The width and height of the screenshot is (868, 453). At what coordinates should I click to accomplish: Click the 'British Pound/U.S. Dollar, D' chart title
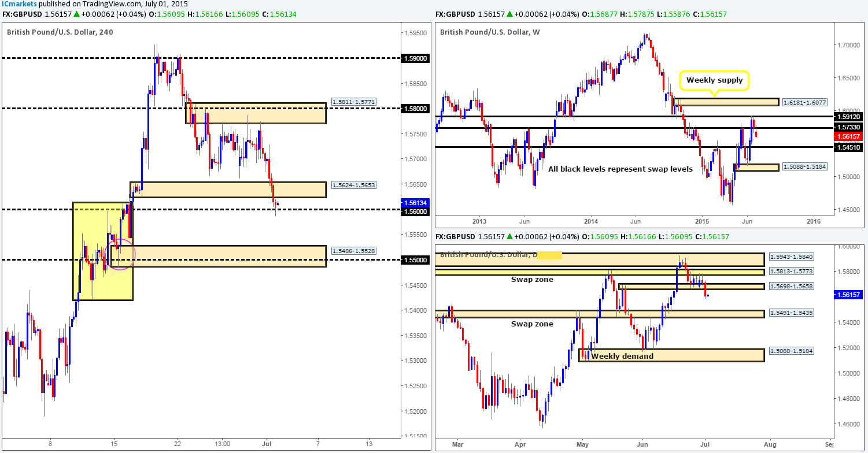coord(489,254)
